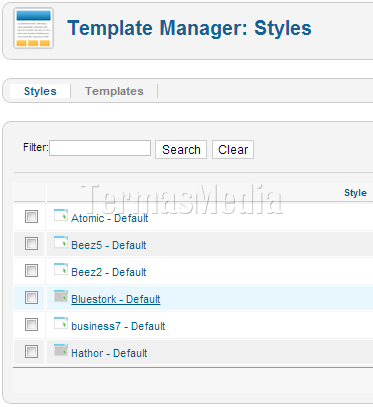This screenshot has width=373, height=407.
Task: Sort by the Style column header
Action: pyautogui.click(x=355, y=193)
